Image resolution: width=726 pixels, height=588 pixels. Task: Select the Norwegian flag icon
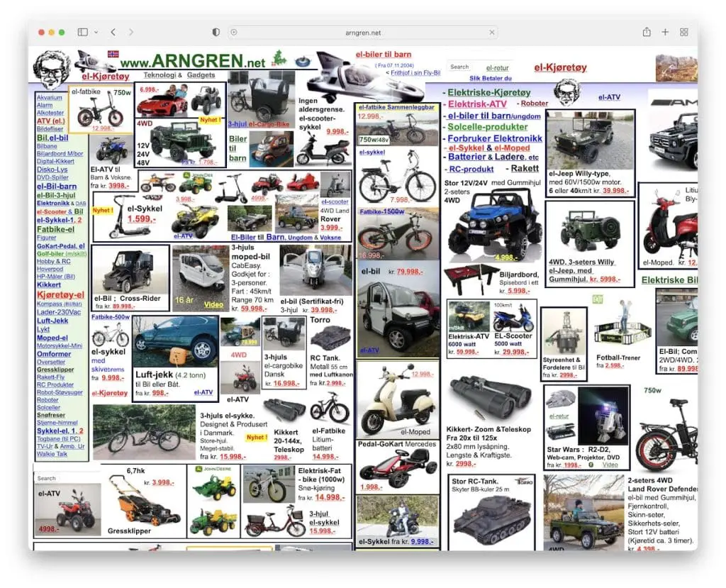click(x=113, y=54)
